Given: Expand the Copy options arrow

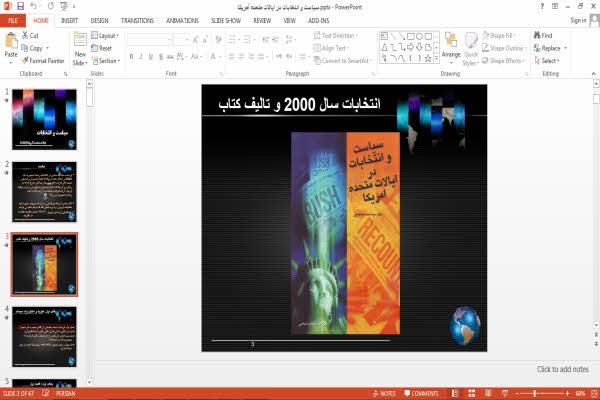Looking at the screenshot, I should pos(48,48).
